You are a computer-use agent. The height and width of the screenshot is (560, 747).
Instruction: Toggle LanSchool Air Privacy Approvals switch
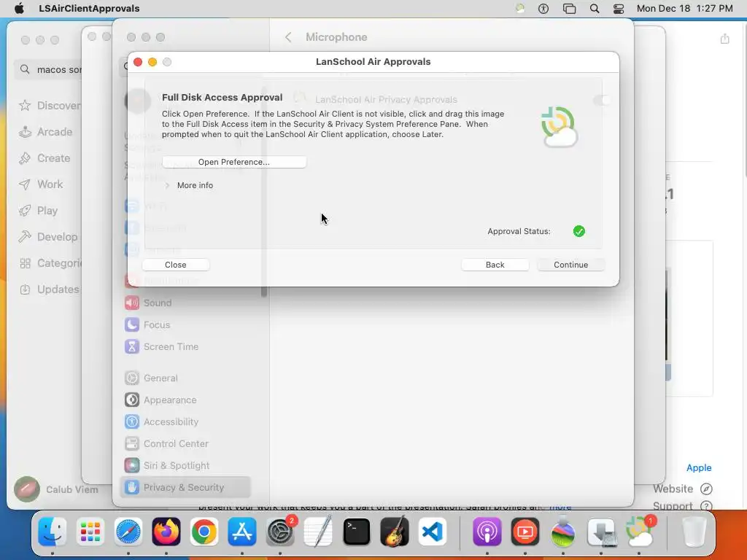pos(603,100)
